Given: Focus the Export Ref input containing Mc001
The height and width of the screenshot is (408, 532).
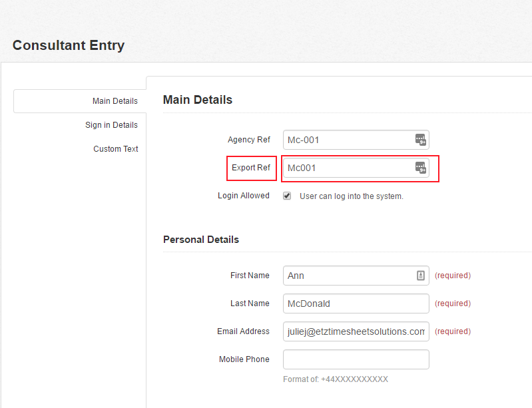Looking at the screenshot, I should pyautogui.click(x=356, y=168).
